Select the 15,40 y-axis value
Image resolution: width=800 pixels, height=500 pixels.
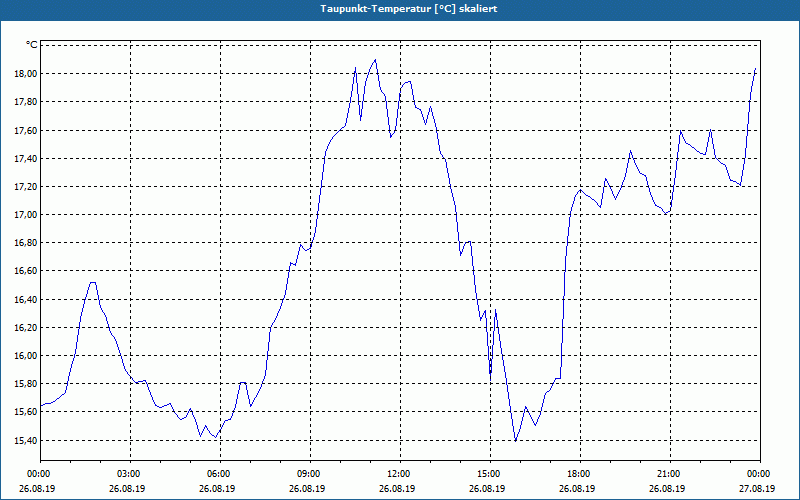(27, 440)
